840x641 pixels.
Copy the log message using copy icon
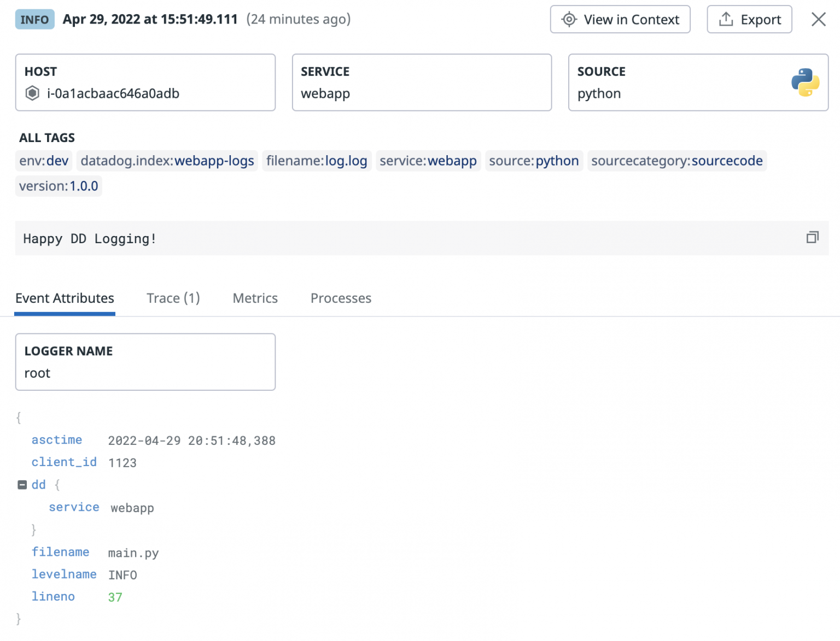pos(813,238)
